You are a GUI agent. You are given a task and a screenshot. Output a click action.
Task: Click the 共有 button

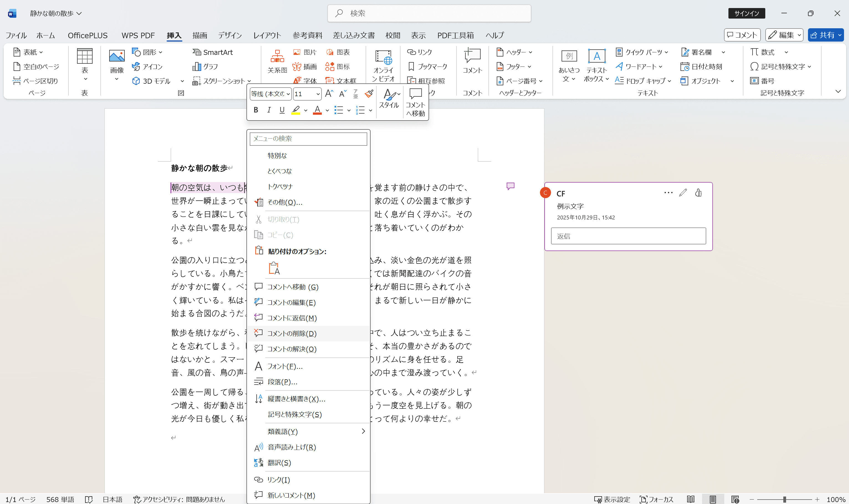(x=825, y=35)
